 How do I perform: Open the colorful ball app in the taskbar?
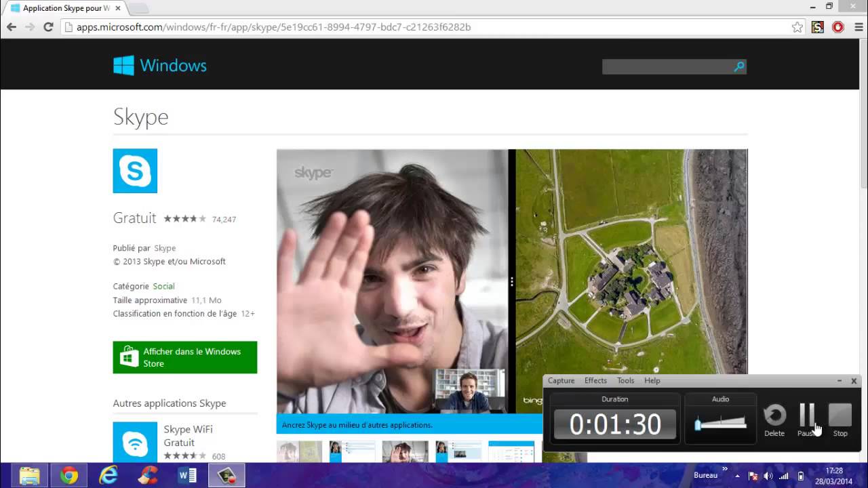coord(148,476)
